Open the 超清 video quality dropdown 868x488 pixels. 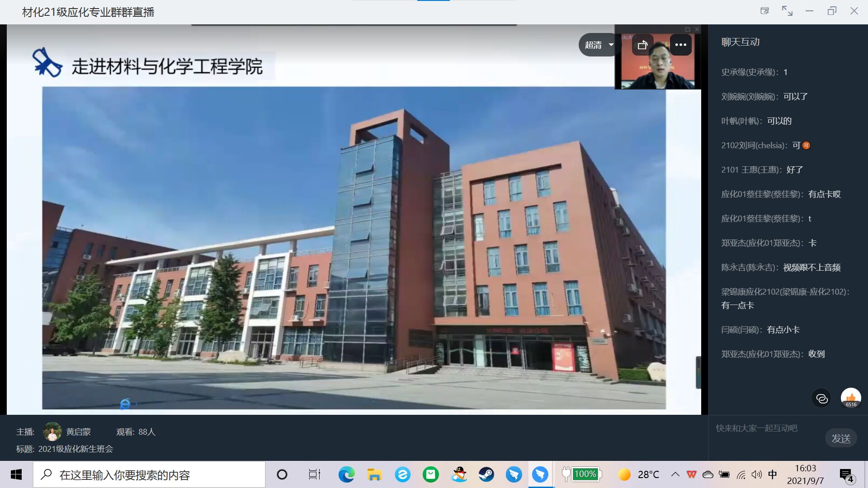click(x=599, y=45)
